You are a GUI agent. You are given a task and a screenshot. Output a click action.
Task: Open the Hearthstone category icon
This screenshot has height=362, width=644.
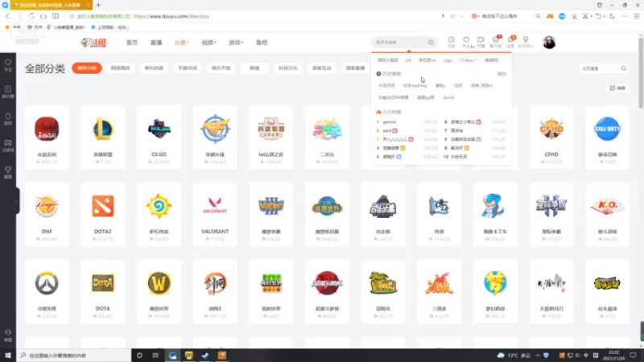click(x=159, y=206)
